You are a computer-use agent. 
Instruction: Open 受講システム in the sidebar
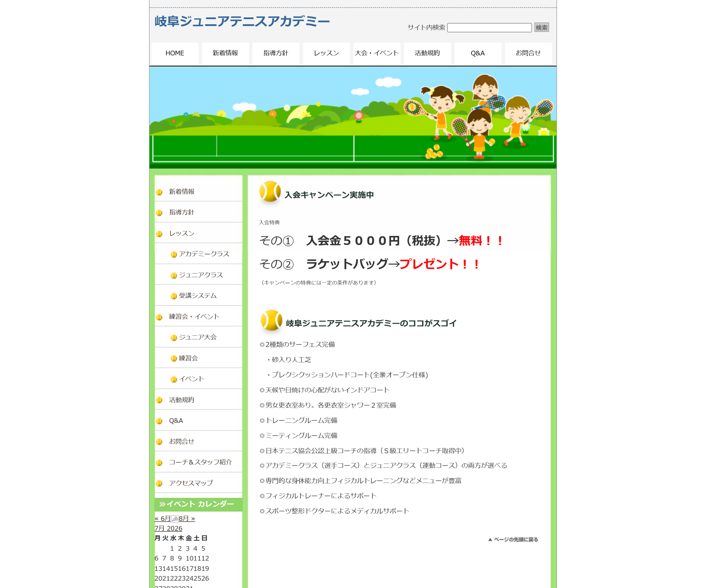198,296
